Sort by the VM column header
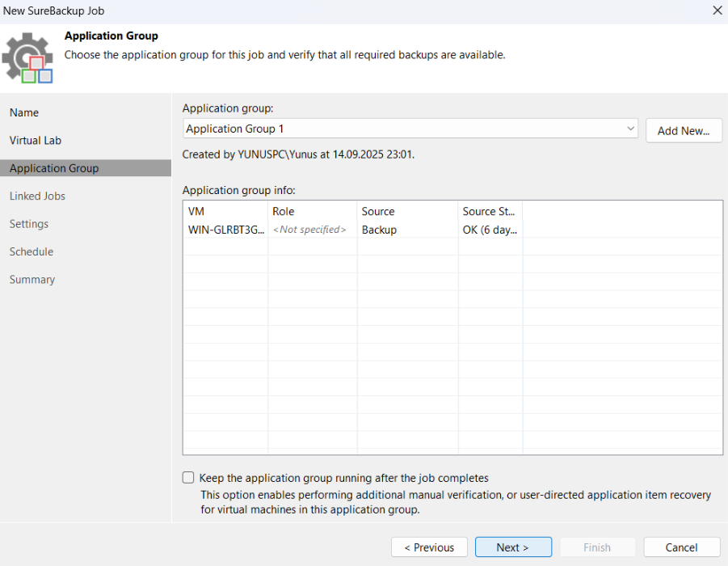The width and height of the screenshot is (728, 566). [x=225, y=211]
